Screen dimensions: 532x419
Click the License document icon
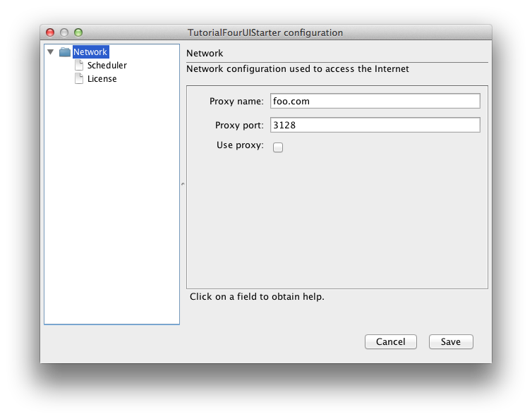79,78
